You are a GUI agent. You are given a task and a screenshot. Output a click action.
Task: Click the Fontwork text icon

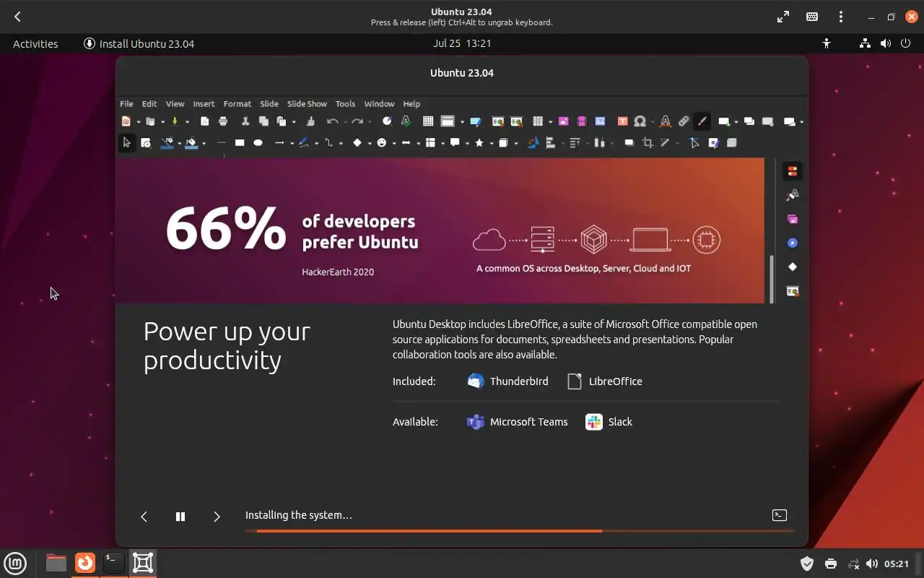click(666, 121)
